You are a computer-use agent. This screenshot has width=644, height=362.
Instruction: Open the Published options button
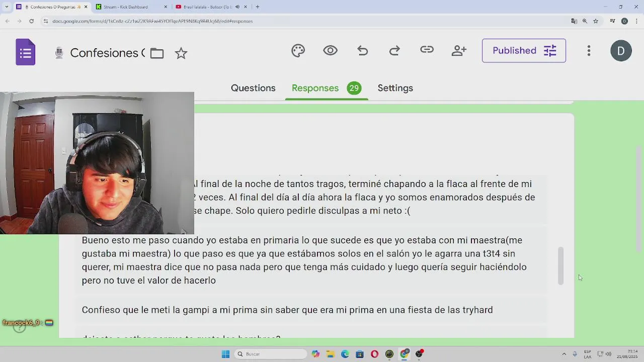(x=524, y=51)
